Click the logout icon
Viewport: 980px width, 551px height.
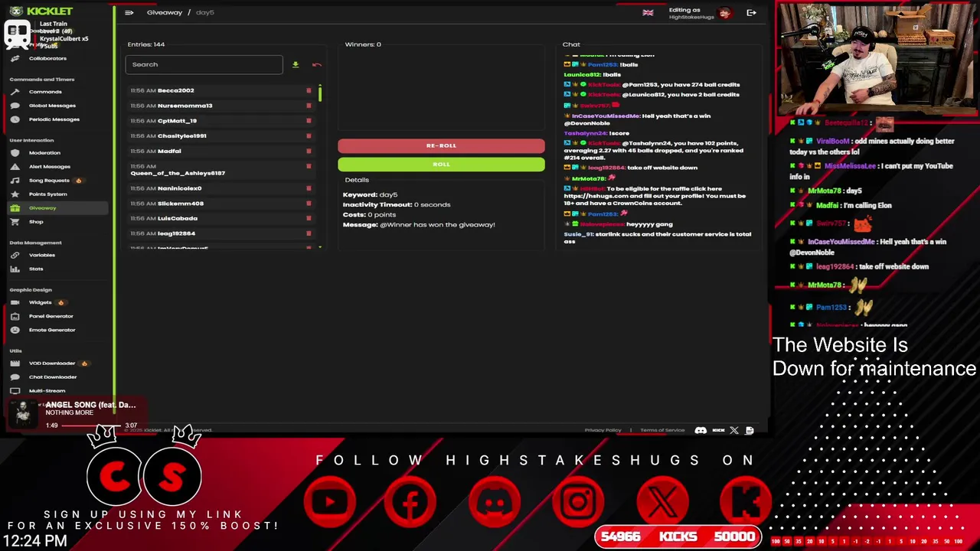click(x=751, y=12)
